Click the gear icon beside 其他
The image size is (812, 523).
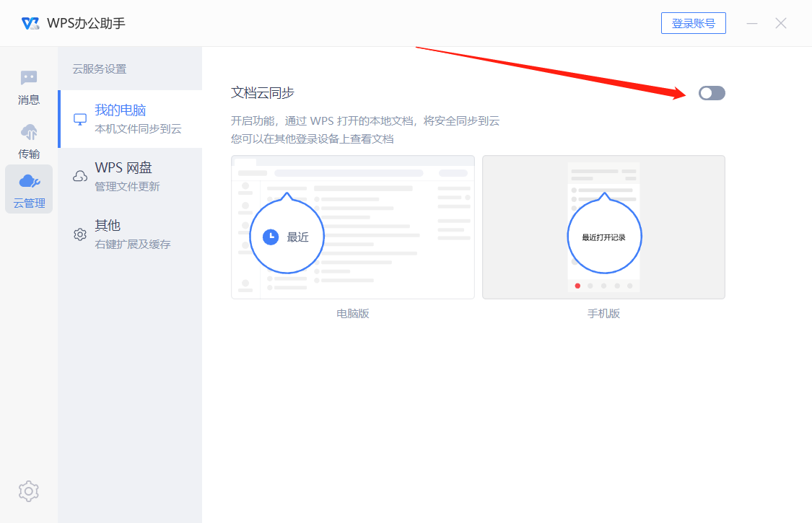pyautogui.click(x=80, y=234)
